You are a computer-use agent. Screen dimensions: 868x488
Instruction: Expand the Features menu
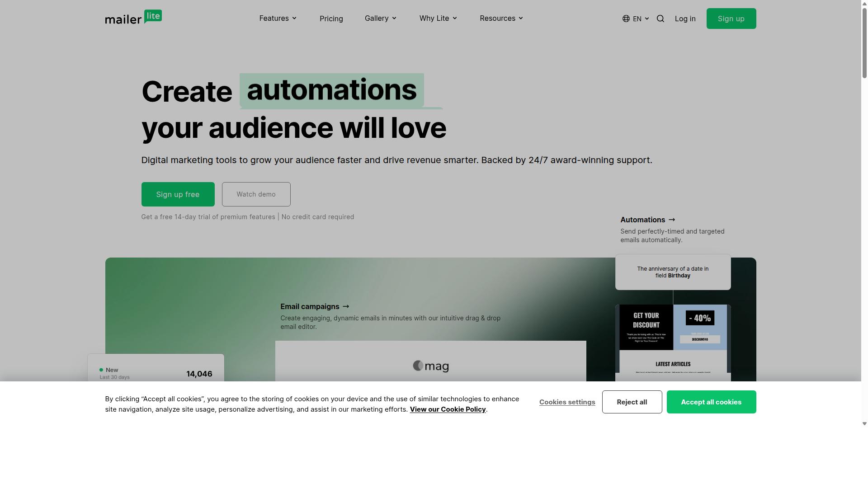click(278, 19)
